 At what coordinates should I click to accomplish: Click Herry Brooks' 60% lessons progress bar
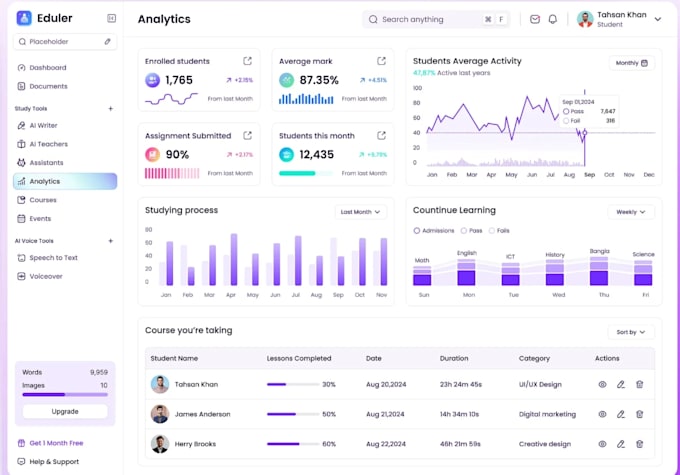click(293, 444)
